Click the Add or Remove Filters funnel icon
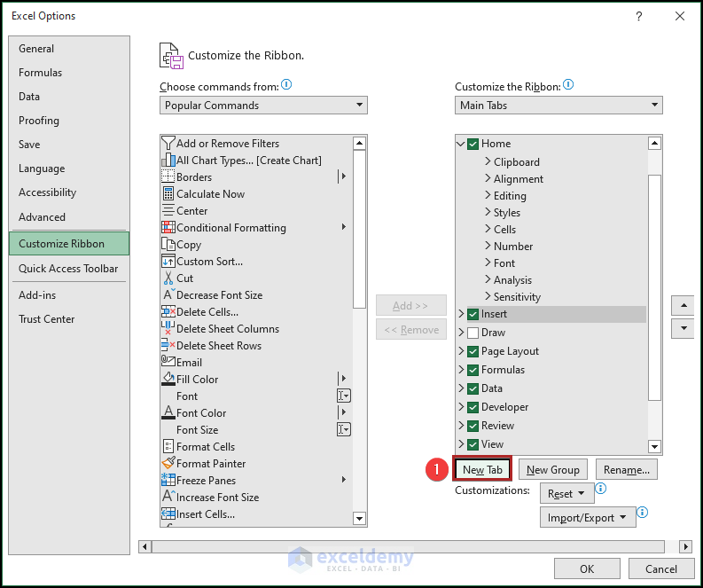 tap(168, 143)
